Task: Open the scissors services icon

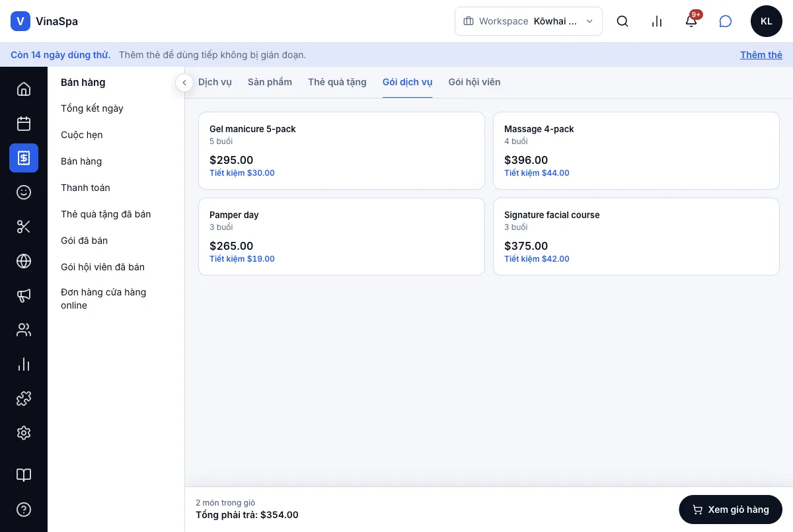Action: [x=24, y=227]
